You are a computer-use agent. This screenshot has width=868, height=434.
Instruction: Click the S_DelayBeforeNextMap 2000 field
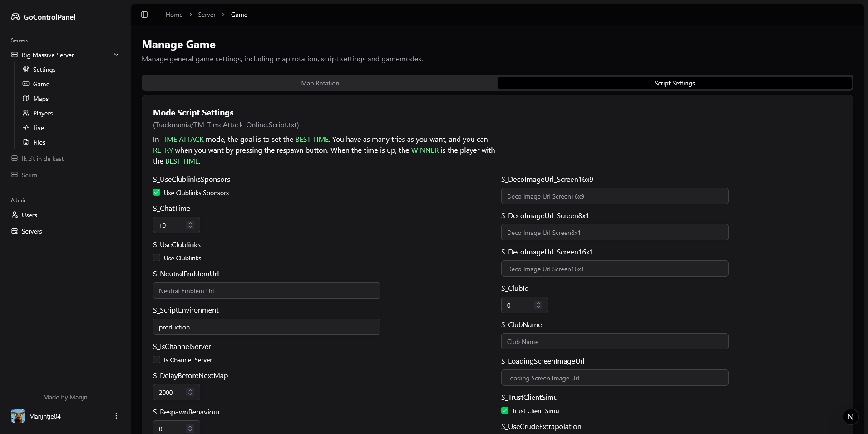click(177, 392)
